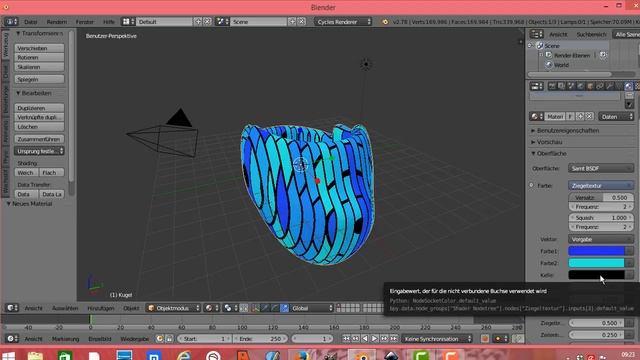
Task: Open the Ziegeltextur color source dropdown
Action: (x=601, y=185)
